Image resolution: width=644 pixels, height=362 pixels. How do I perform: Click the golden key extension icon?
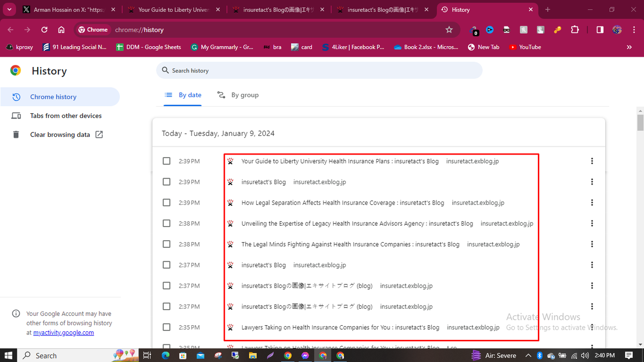(557, 30)
